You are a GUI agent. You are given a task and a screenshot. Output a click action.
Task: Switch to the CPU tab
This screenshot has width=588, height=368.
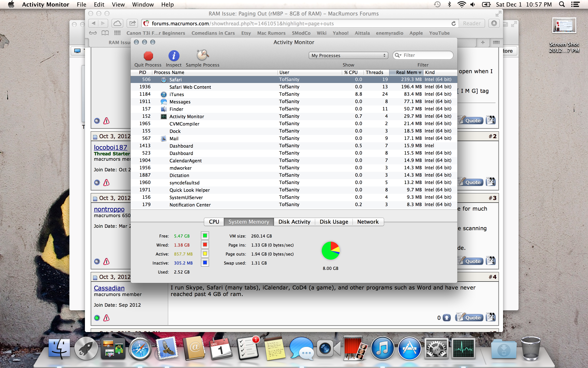214,222
